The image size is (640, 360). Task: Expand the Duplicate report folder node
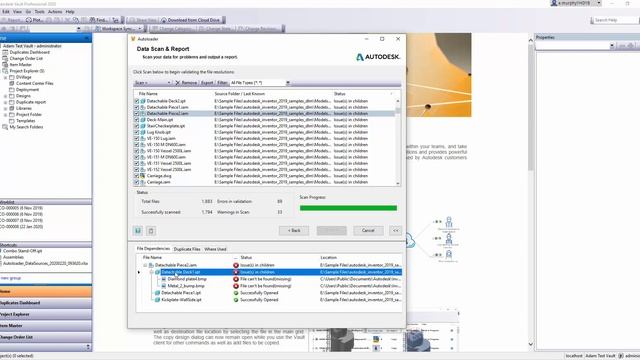pos(5,102)
